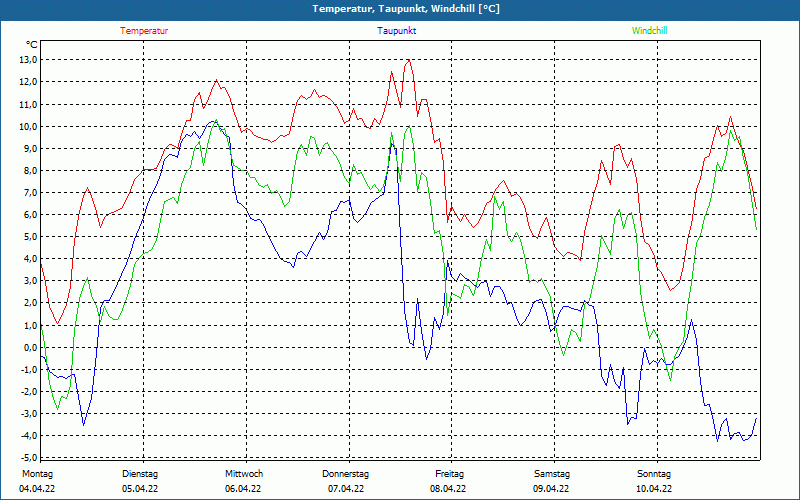The image size is (800, 500).
Task: Click the 12,0 y-axis value
Action: pos(29,82)
